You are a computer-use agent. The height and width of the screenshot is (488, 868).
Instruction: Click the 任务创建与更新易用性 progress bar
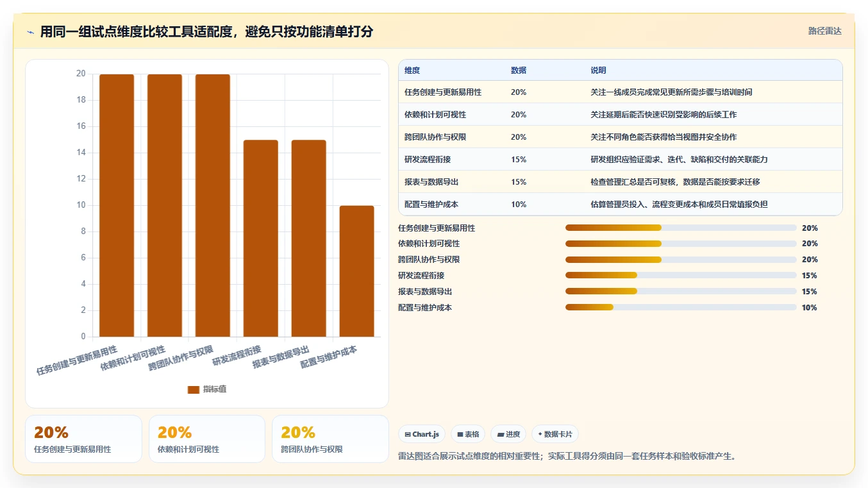point(681,228)
